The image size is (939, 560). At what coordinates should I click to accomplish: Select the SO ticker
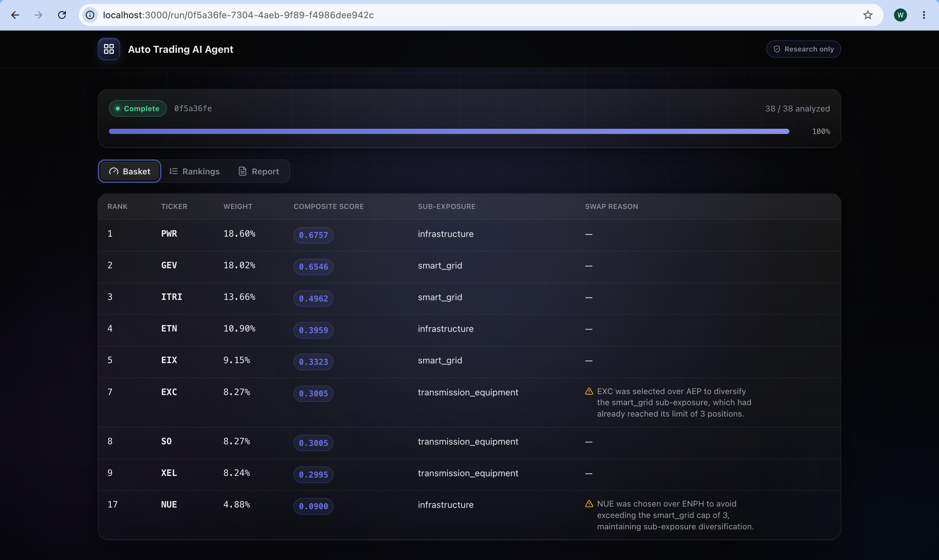pos(166,441)
